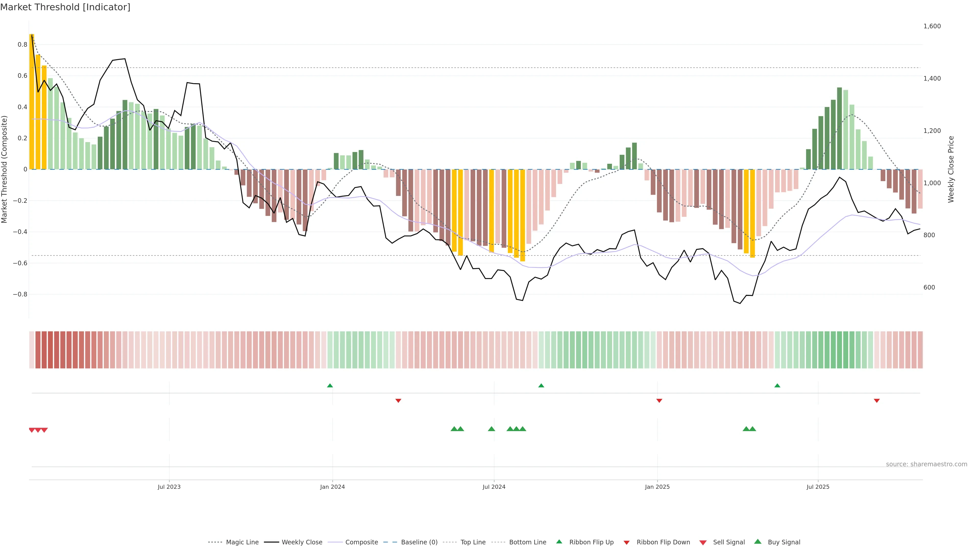The height and width of the screenshot is (551, 980).
Task: Click the Ribbon Flip Up legend triangle icon
Action: click(x=559, y=542)
